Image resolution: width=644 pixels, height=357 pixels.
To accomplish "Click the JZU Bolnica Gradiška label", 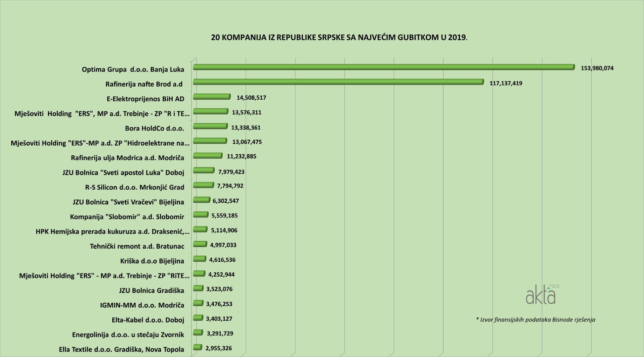I will point(151,290).
